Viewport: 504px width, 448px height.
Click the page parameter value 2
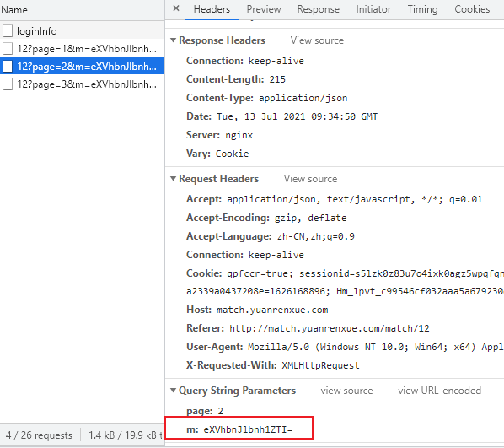(x=221, y=411)
